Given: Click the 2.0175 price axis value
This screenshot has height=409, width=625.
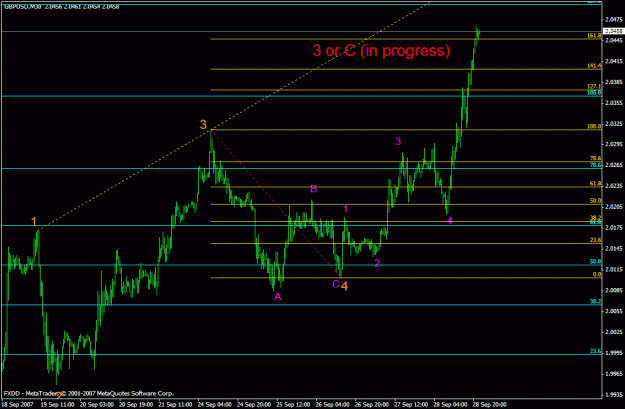Looking at the screenshot, I should point(614,228).
